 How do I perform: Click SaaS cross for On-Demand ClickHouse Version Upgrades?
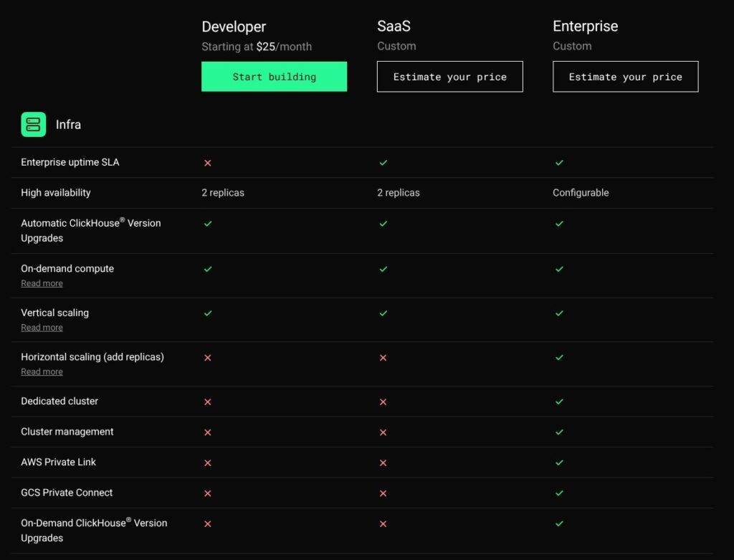pos(383,524)
